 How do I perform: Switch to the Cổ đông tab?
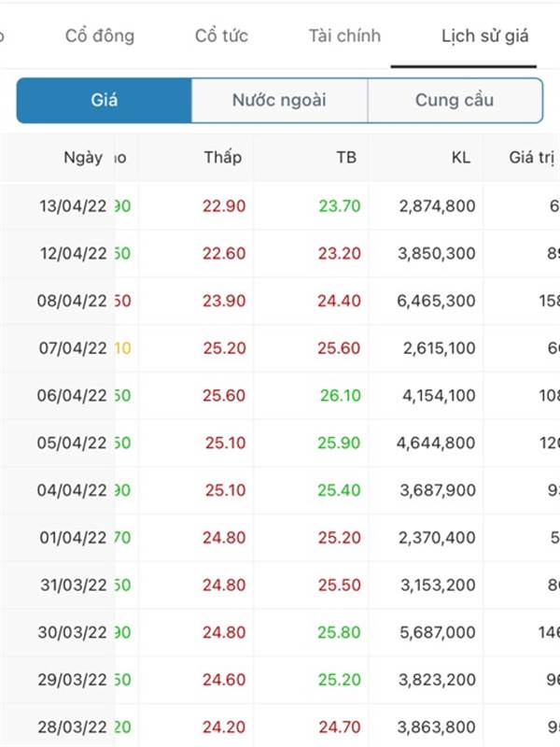point(100,36)
